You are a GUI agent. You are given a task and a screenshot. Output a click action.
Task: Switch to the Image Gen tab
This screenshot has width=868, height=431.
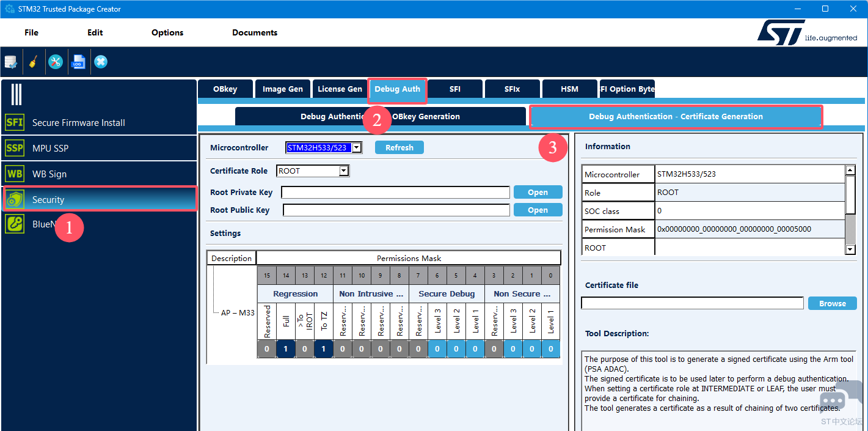click(283, 89)
